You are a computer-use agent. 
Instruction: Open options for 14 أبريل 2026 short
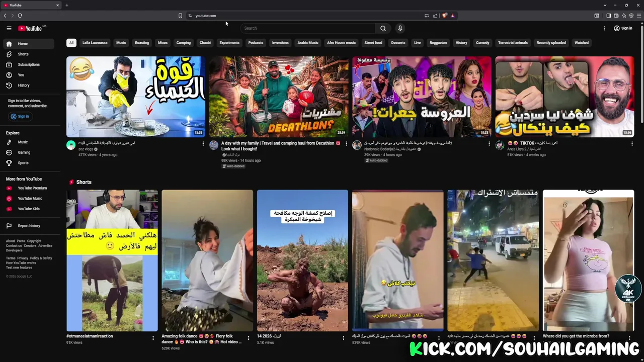tap(344, 338)
